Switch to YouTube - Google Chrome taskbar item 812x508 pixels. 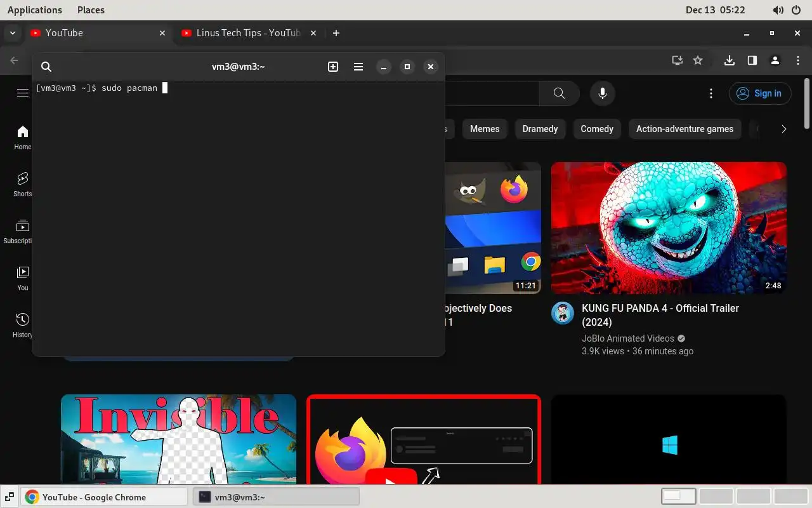coord(105,497)
